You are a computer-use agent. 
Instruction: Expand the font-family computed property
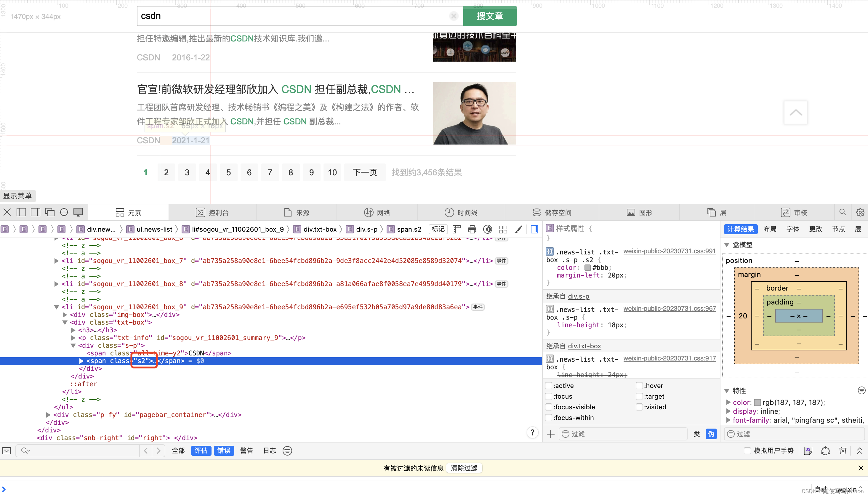coord(728,420)
